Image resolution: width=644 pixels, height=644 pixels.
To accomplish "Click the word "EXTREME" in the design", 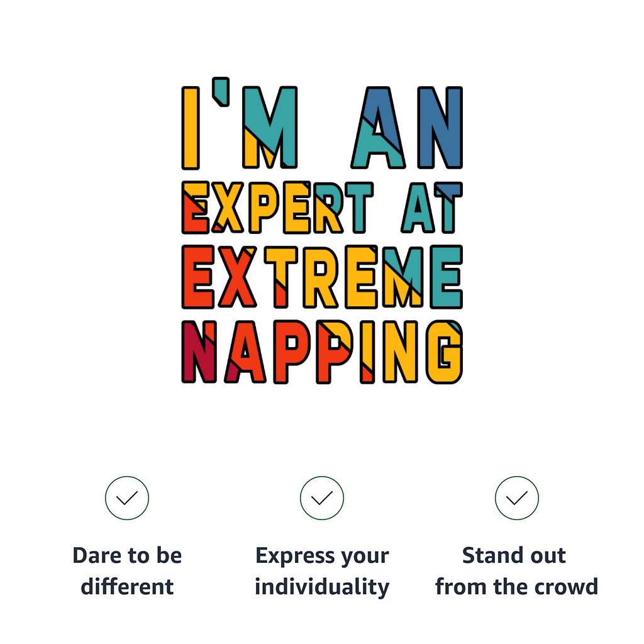I will tap(322, 277).
